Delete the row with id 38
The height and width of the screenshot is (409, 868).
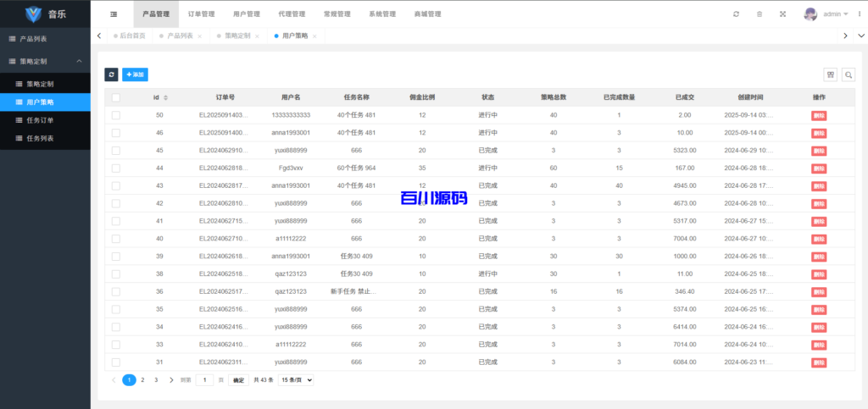pos(819,274)
